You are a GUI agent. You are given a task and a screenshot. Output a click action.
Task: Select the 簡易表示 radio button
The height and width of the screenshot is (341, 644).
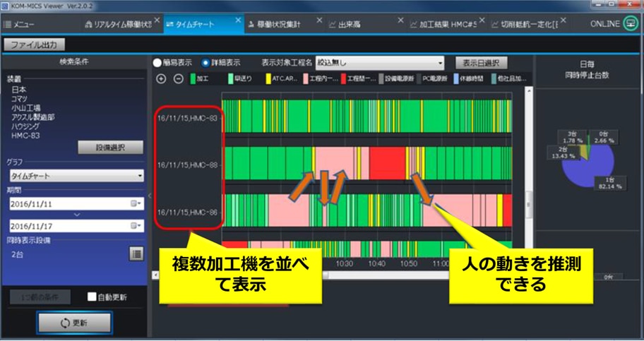point(157,62)
